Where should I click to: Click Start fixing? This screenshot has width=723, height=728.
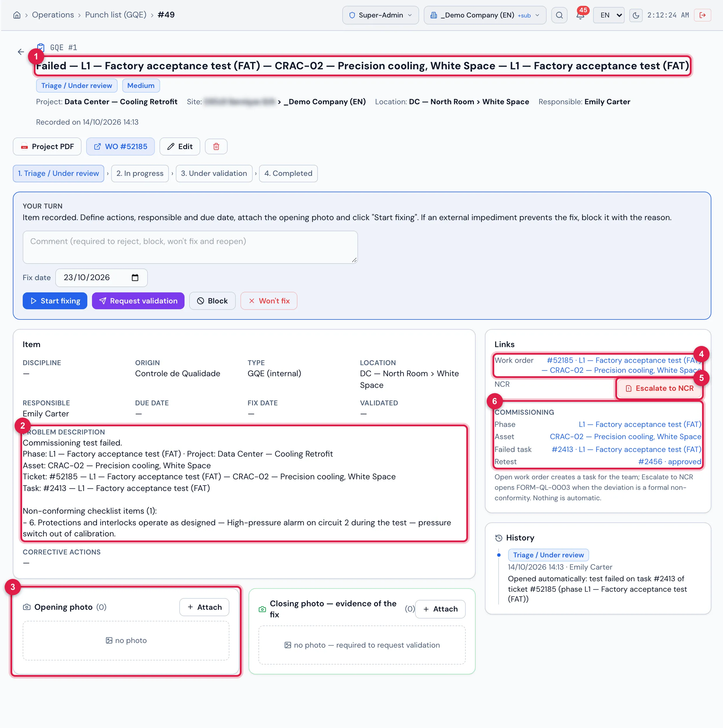tap(55, 301)
